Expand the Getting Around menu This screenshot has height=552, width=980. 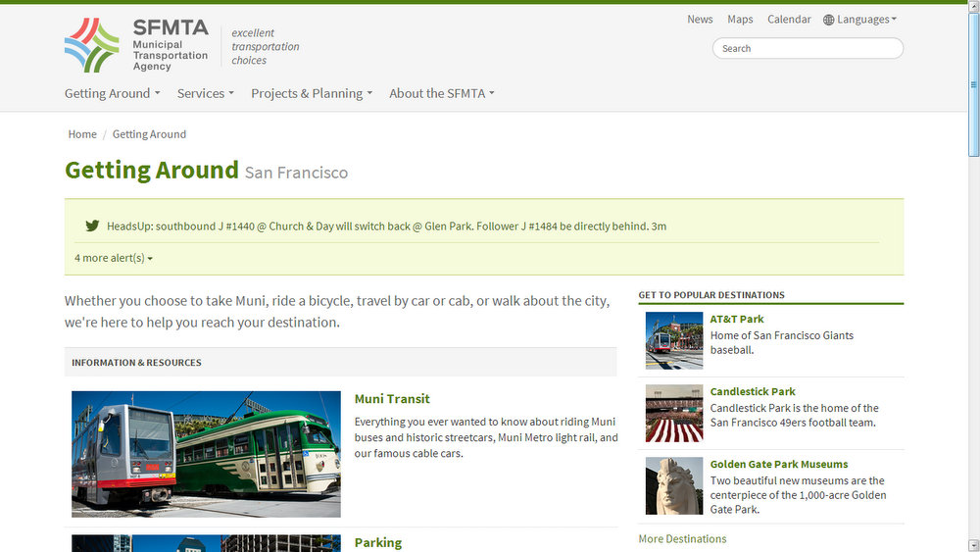pyautogui.click(x=112, y=93)
